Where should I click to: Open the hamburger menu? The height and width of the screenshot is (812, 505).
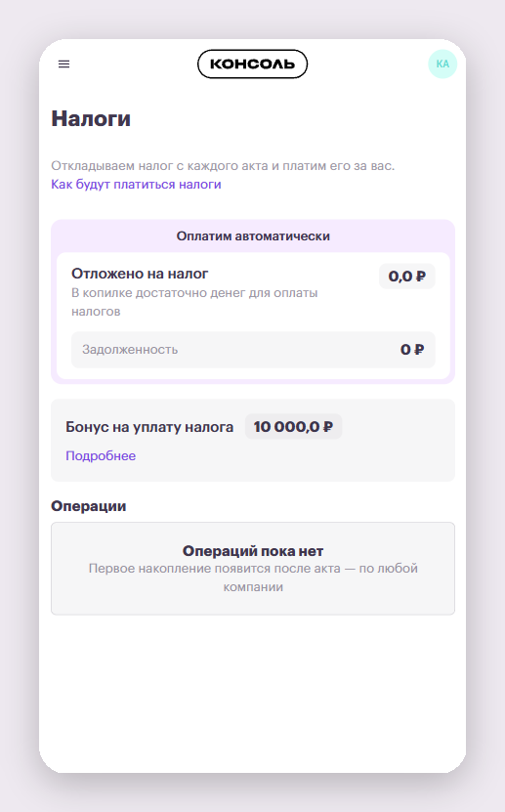63,64
